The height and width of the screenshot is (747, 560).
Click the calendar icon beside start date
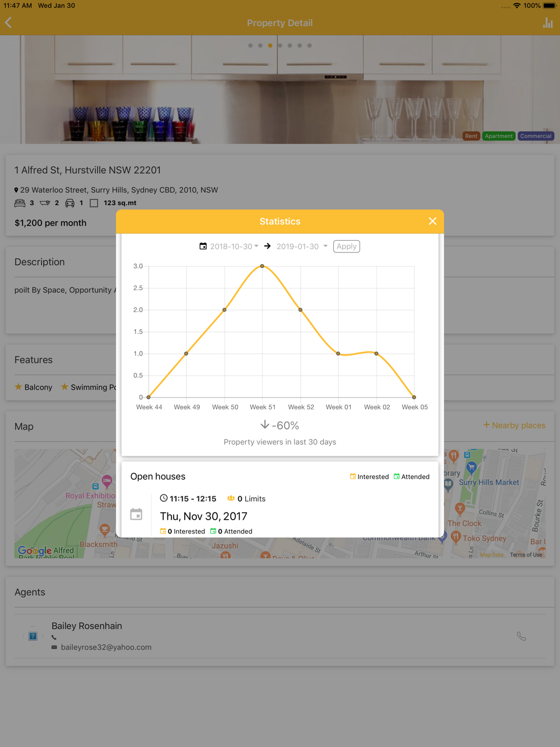203,246
